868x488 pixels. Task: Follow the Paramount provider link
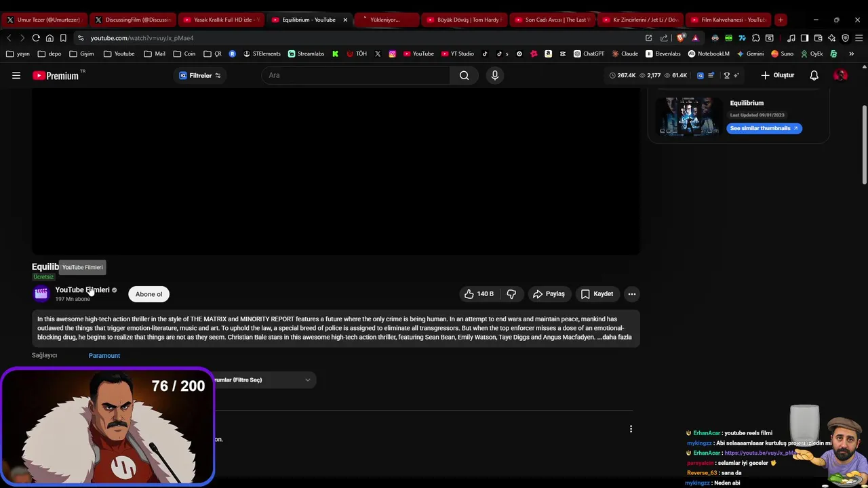point(104,355)
